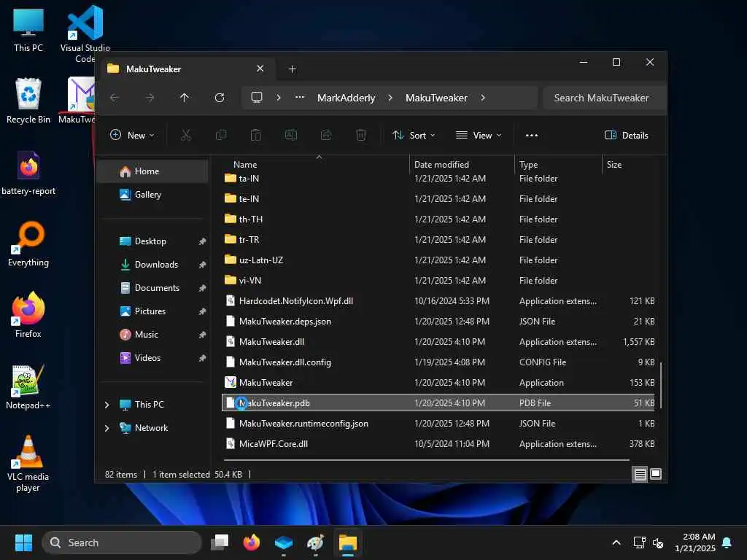
Task: Click the Search MakuTweaker field
Action: 603,98
